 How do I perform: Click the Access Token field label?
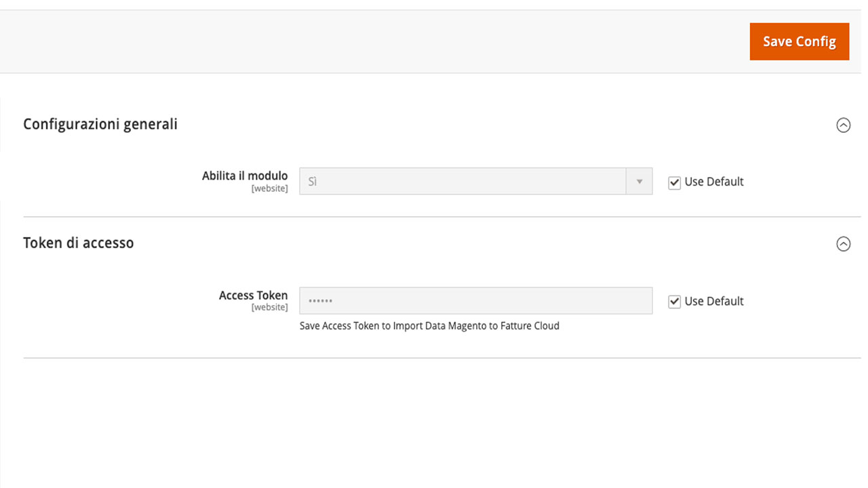point(253,296)
